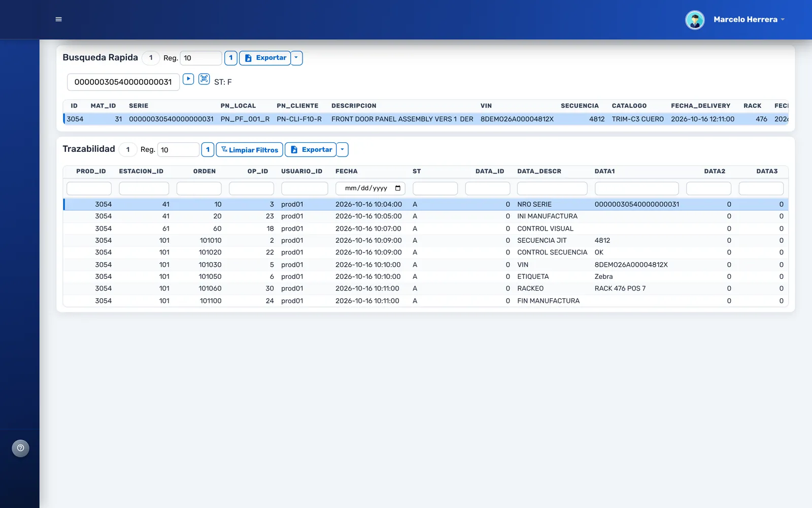Open the date picker calendar icon
Viewport: 812px width, 508px height.
(398, 188)
